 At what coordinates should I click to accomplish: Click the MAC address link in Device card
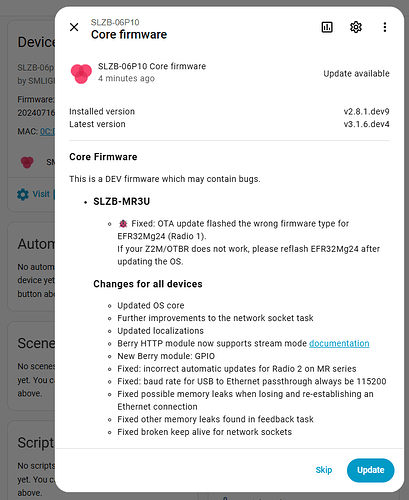tap(47, 131)
